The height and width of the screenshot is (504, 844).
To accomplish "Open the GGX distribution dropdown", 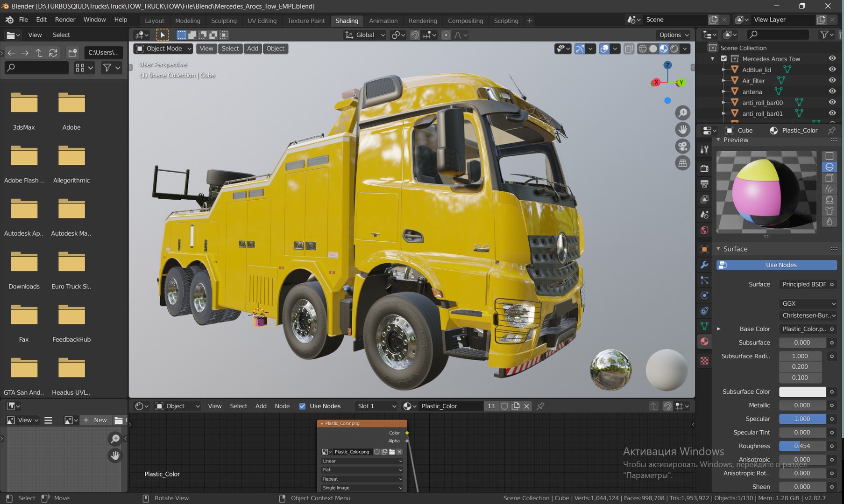I will click(808, 303).
